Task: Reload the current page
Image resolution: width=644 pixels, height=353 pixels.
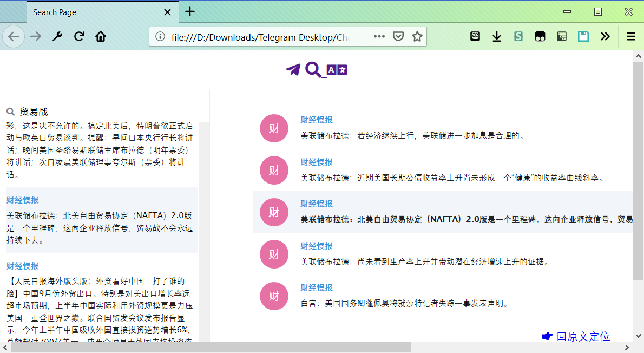Action: point(79,36)
